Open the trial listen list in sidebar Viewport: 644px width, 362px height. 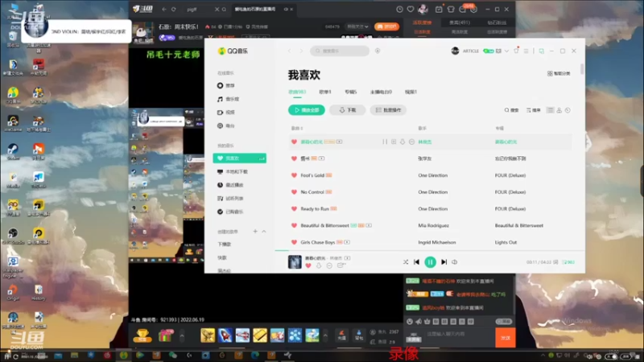230,198
